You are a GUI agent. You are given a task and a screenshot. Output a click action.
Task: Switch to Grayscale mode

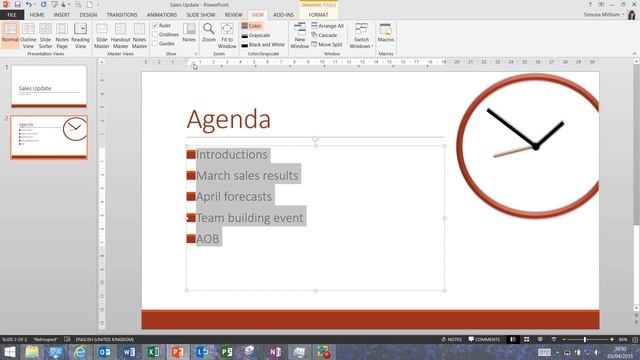256,35
